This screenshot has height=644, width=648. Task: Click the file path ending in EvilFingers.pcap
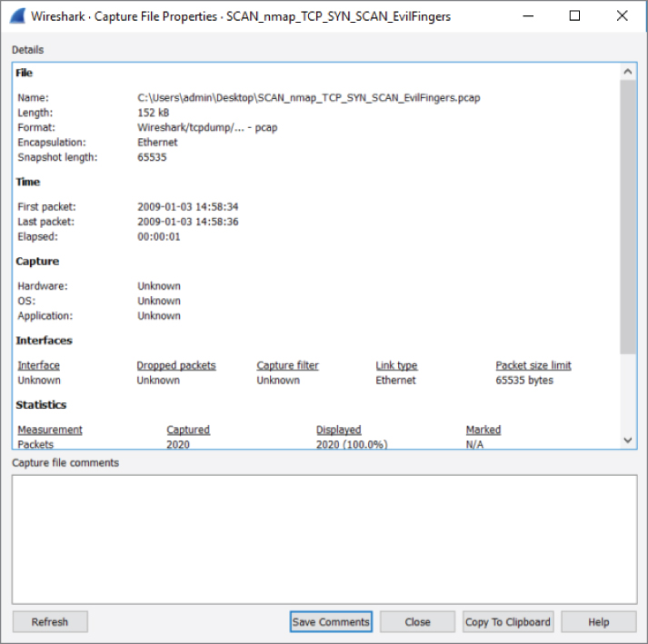309,98
